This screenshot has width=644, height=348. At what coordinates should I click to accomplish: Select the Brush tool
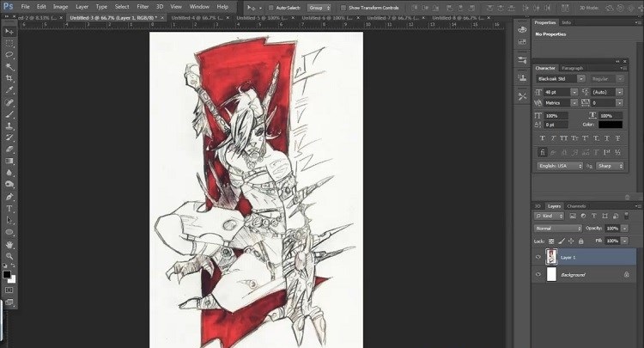pos(9,114)
